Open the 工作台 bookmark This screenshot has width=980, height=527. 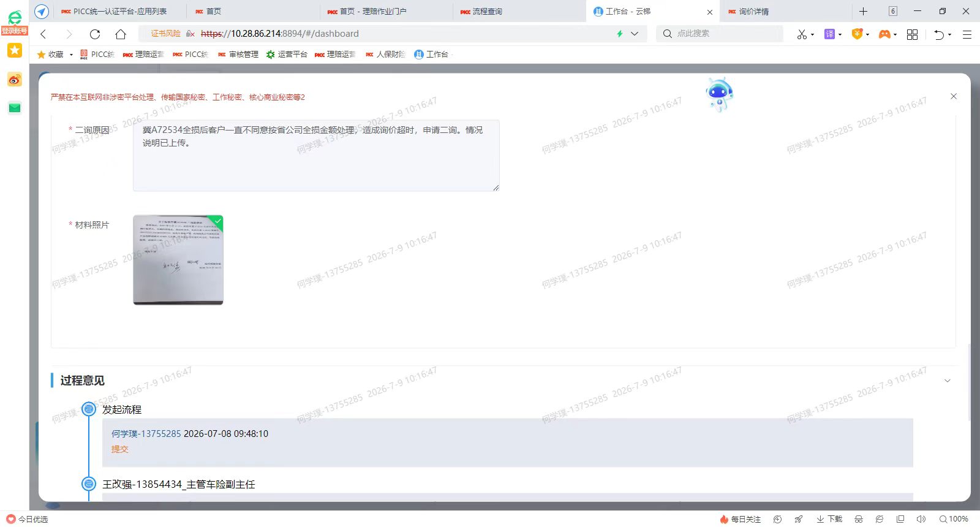pyautogui.click(x=431, y=55)
